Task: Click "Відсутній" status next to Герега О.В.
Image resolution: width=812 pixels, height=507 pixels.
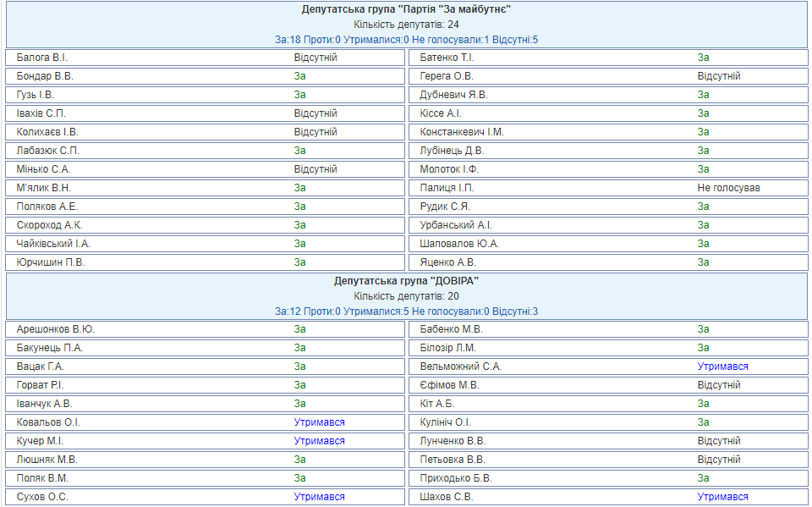Action: (x=719, y=76)
